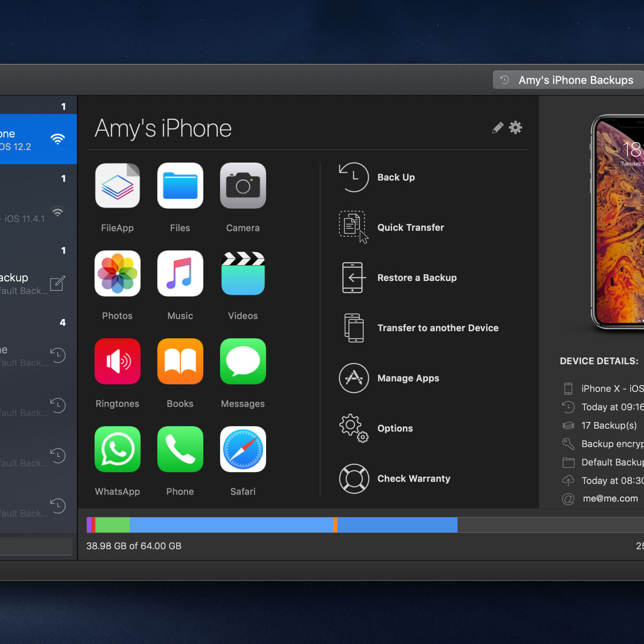This screenshot has width=644, height=644.
Task: Open the WhatsApp icon
Action: (x=117, y=449)
